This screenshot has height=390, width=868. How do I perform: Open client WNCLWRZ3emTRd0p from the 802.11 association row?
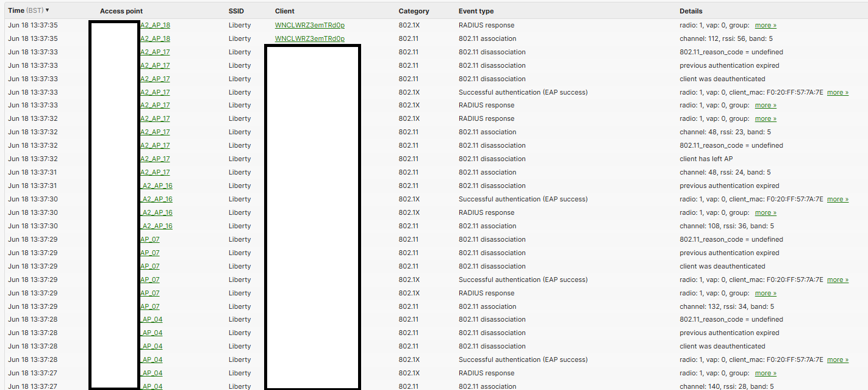[310, 38]
